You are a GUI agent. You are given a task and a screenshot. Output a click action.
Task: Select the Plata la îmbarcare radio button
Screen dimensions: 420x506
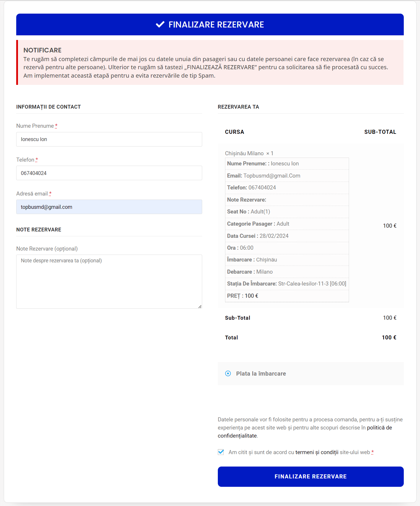point(228,374)
